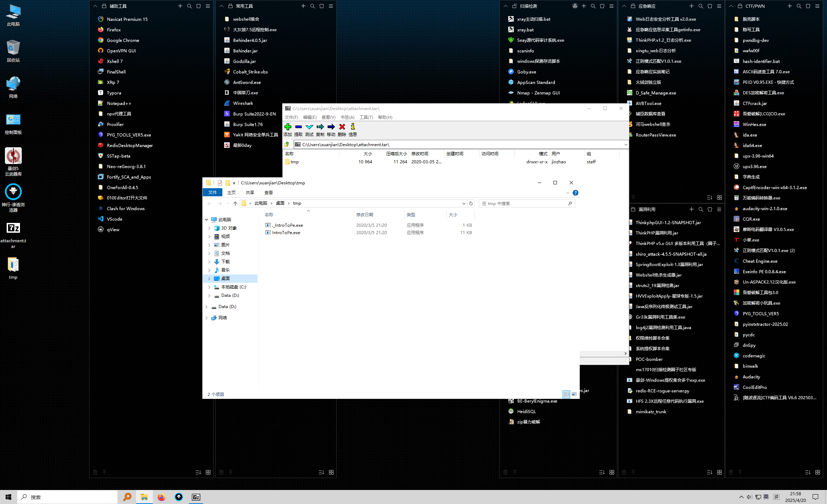Click 7-Zip icon on taskbar

pyautogui.click(x=196, y=497)
